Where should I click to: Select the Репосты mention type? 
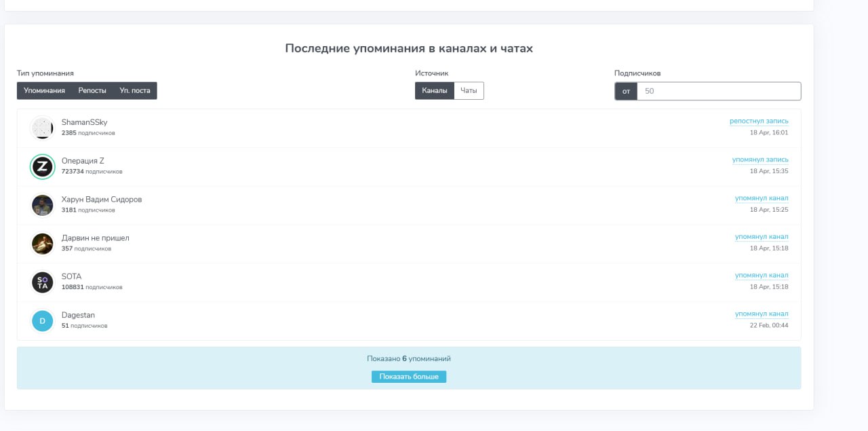point(92,91)
